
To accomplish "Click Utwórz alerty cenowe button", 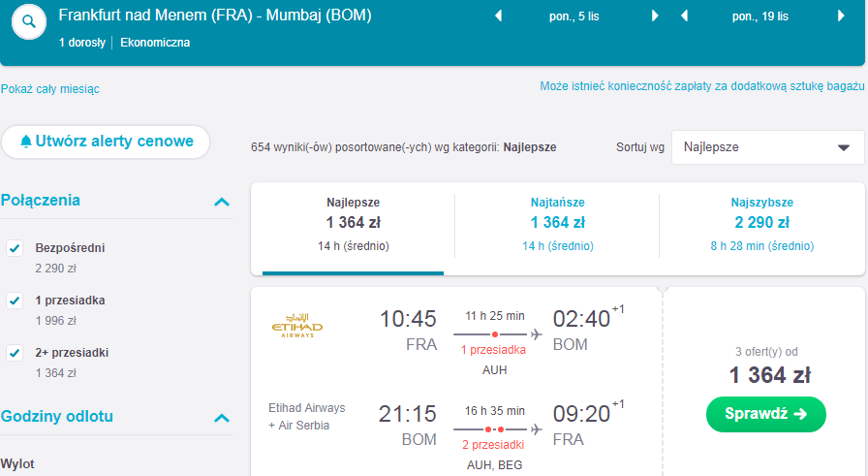I will [106, 142].
